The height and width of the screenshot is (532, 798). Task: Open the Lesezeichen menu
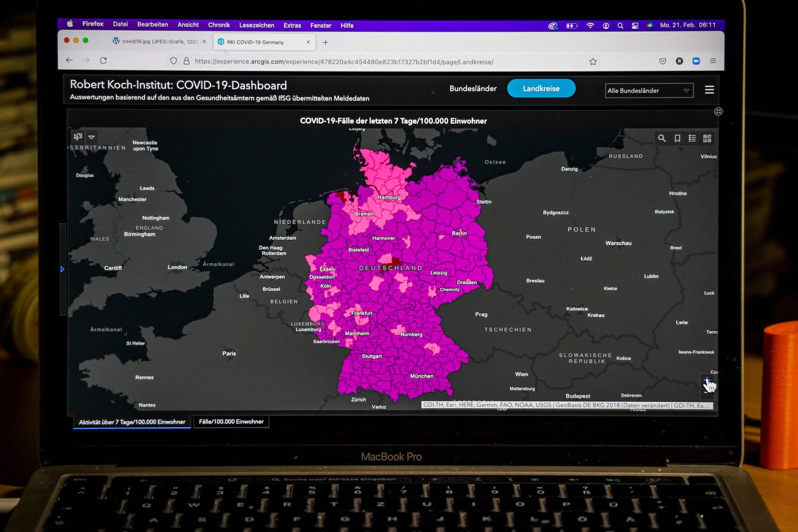click(256, 25)
